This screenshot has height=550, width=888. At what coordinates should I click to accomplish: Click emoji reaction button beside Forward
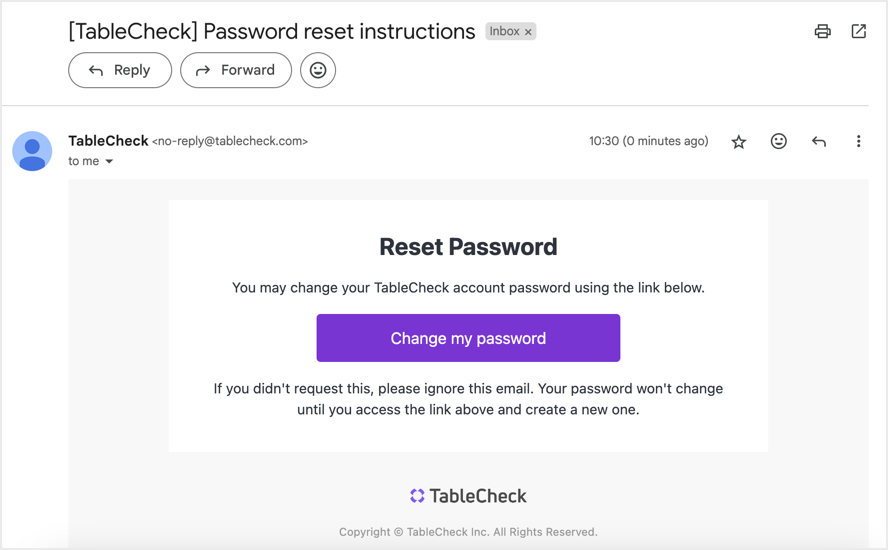pos(318,70)
